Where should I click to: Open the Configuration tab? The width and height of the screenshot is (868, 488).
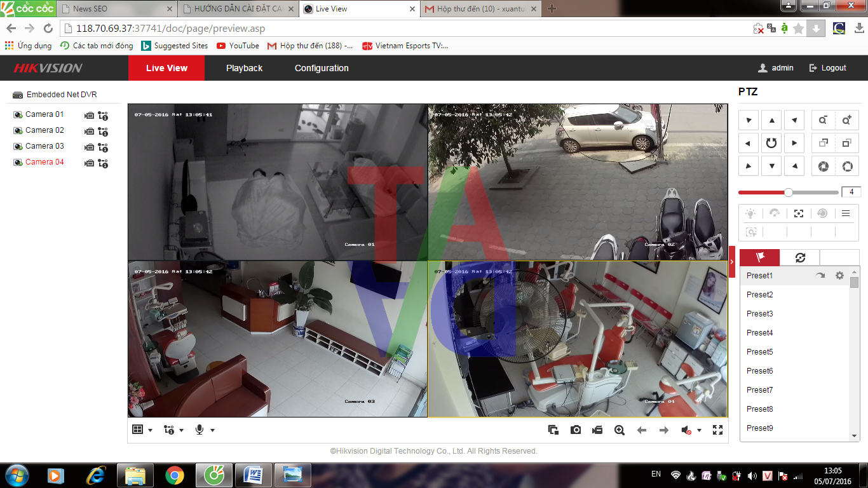tap(321, 68)
